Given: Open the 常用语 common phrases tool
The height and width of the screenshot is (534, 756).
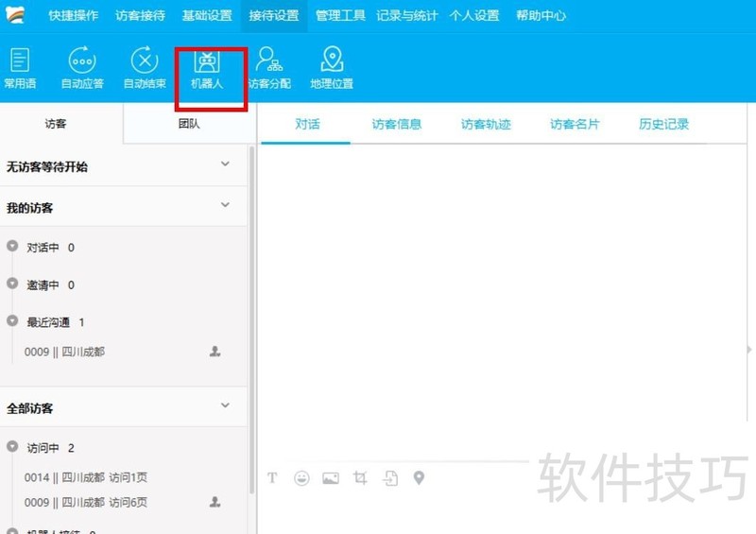Looking at the screenshot, I should click(20, 68).
